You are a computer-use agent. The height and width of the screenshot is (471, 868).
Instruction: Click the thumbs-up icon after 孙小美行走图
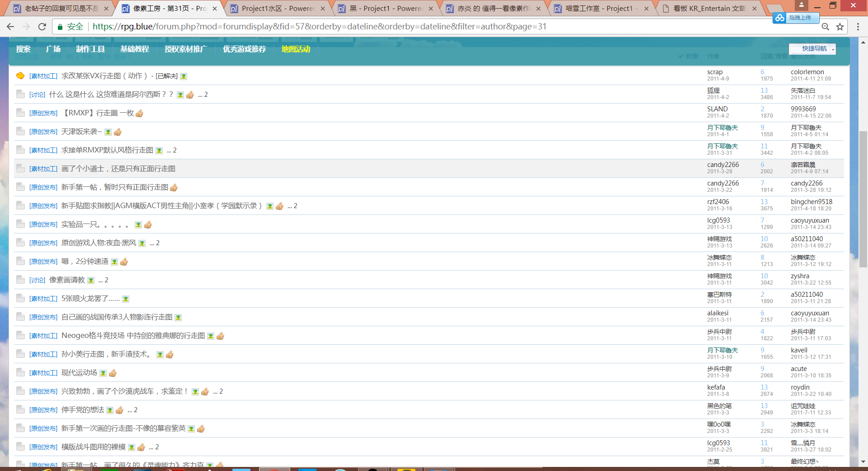pyautogui.click(x=170, y=355)
